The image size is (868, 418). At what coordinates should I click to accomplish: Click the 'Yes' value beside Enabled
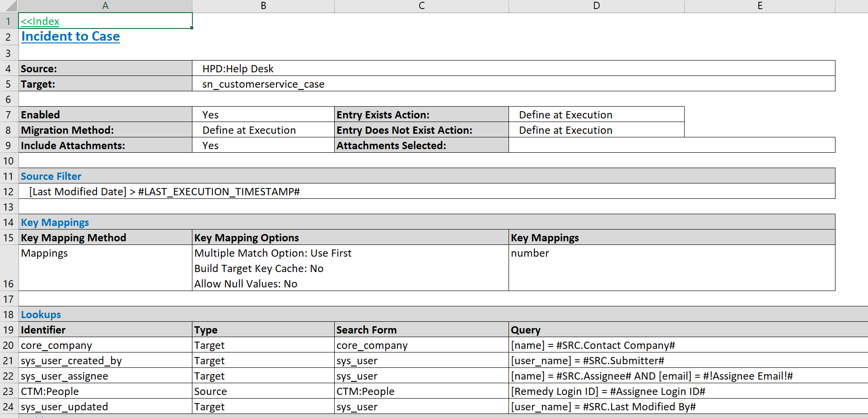pyautogui.click(x=263, y=115)
